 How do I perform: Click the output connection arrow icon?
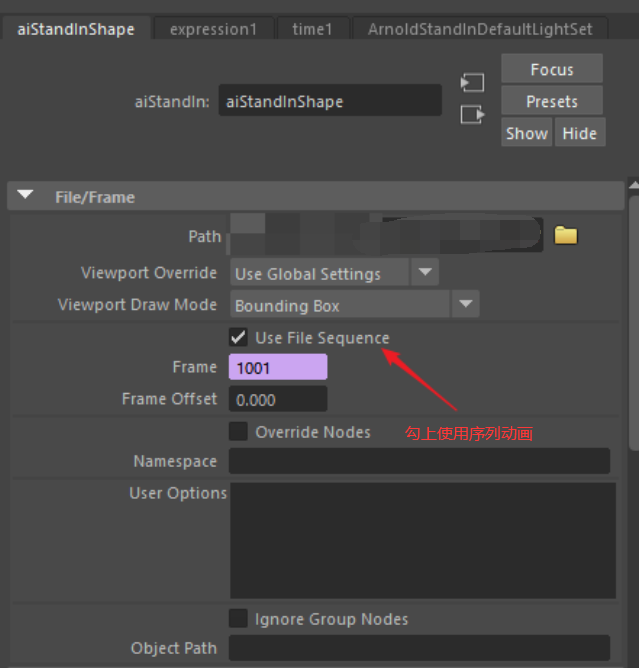pos(472,115)
